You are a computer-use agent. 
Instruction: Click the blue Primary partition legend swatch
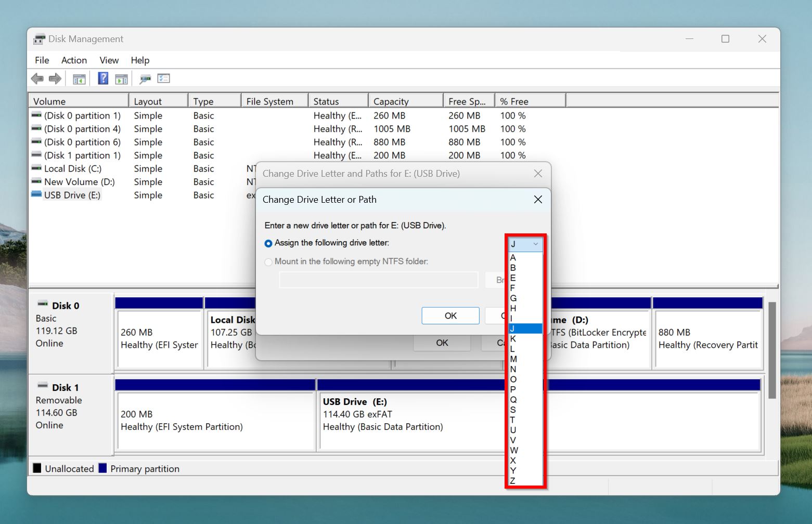click(102, 468)
